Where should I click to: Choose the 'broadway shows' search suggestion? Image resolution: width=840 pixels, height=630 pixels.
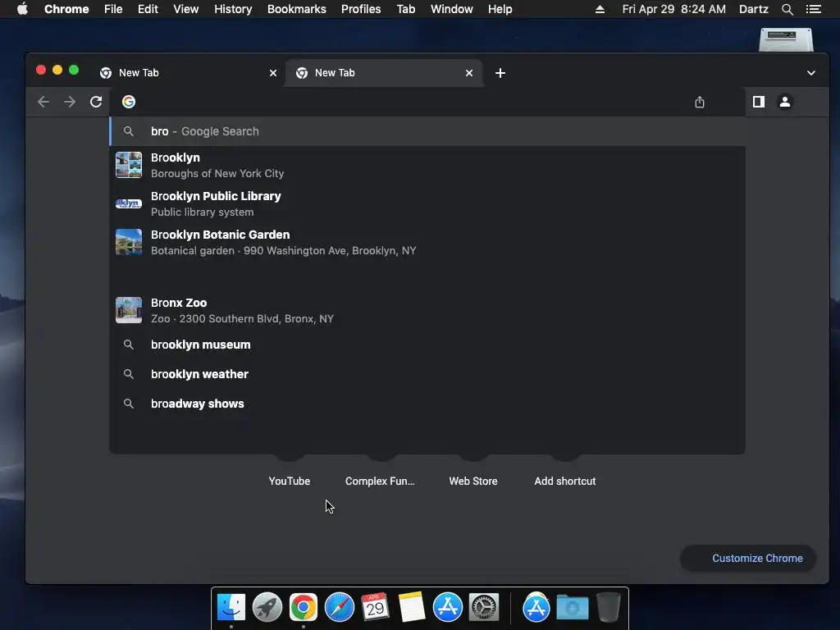pos(427,404)
